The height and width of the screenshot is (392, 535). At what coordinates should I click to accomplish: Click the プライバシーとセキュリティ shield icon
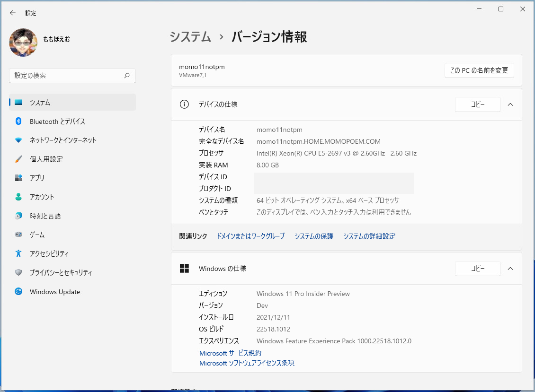click(x=18, y=272)
